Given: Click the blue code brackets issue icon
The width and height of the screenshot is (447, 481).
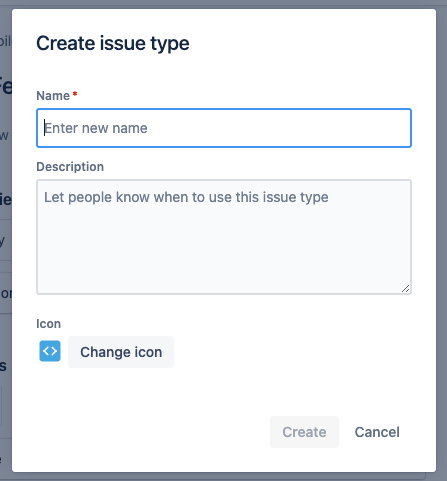Looking at the screenshot, I should (x=50, y=351).
